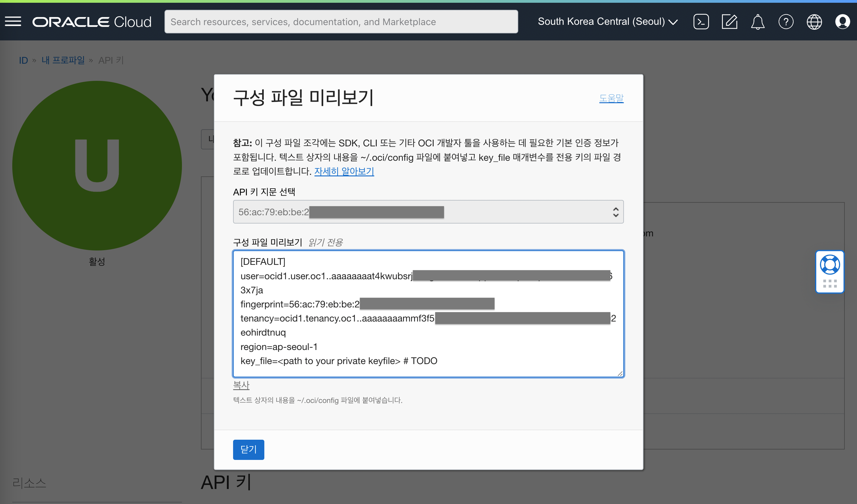Click the grip dots under support widget

tap(830, 283)
